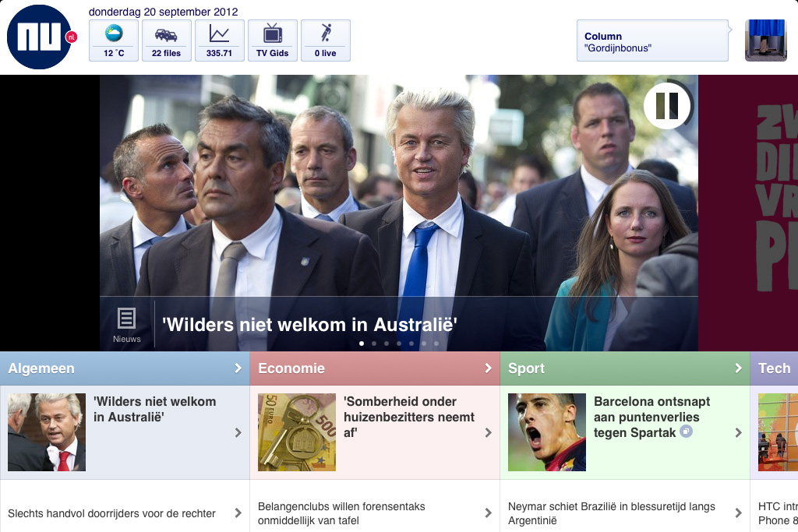The image size is (798, 532).
Task: Expand the Sport section arrow
Action: click(x=738, y=368)
